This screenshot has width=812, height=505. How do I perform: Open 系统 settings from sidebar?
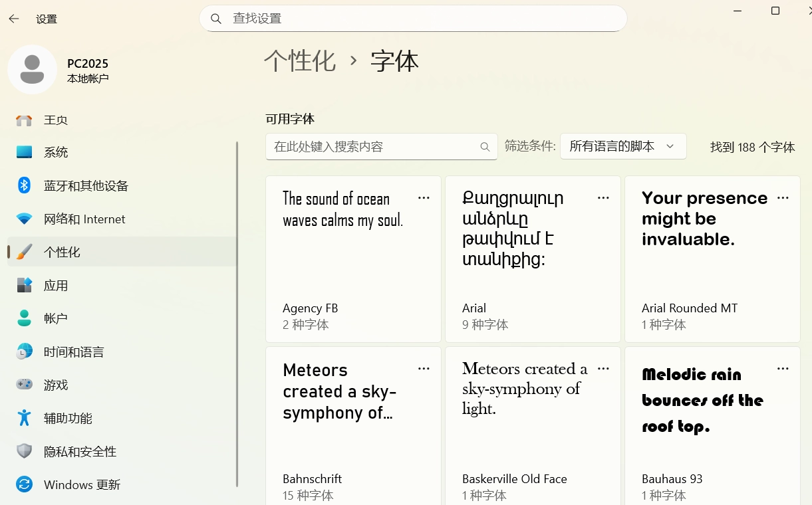pos(56,152)
